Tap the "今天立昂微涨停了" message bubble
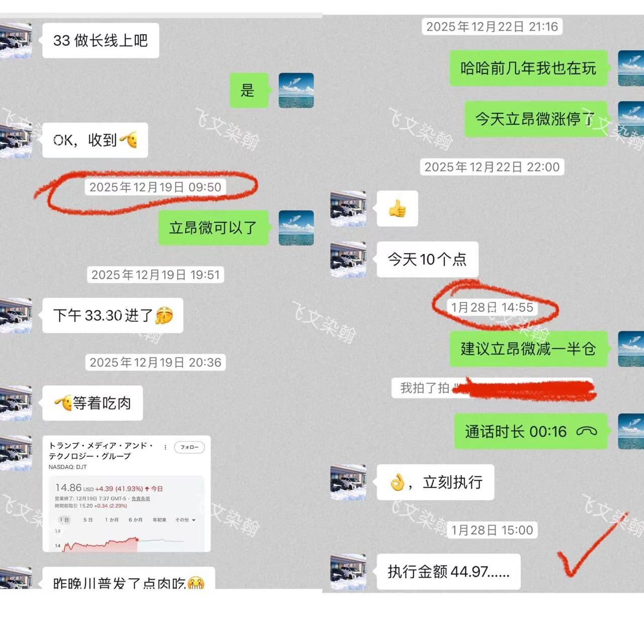The width and height of the screenshot is (644, 644). click(536, 119)
